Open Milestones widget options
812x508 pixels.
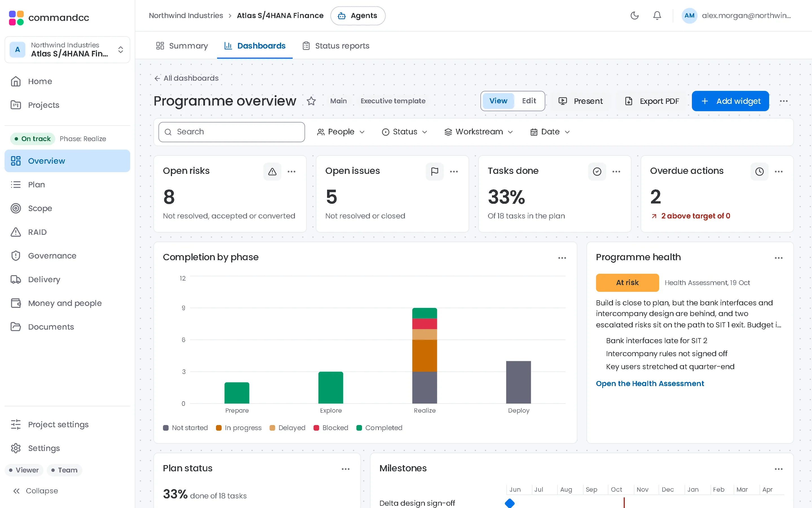pos(779,469)
